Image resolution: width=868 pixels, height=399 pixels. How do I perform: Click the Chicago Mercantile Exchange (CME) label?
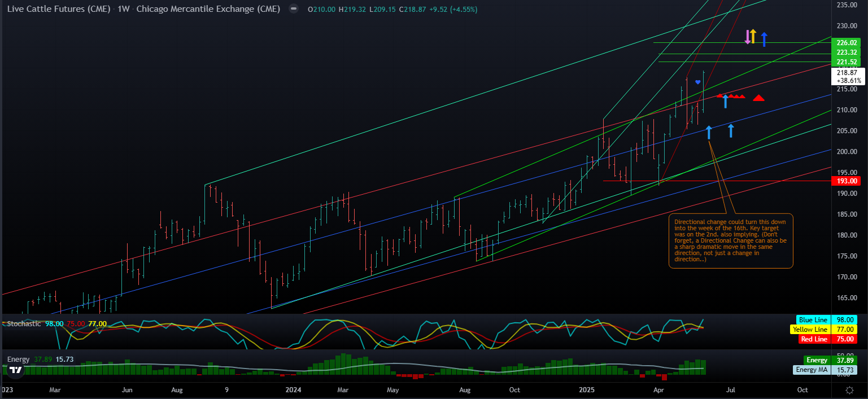208,9
